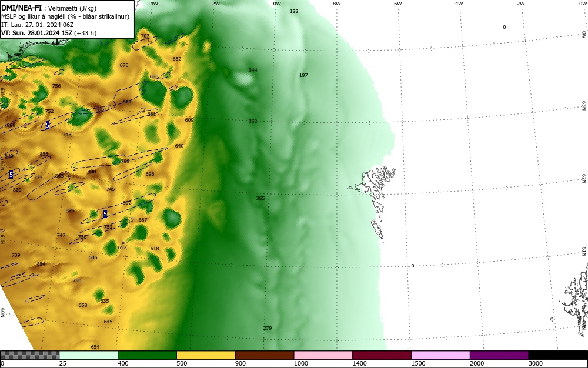
Task: Click the CAPE value 739
Action: (x=16, y=255)
